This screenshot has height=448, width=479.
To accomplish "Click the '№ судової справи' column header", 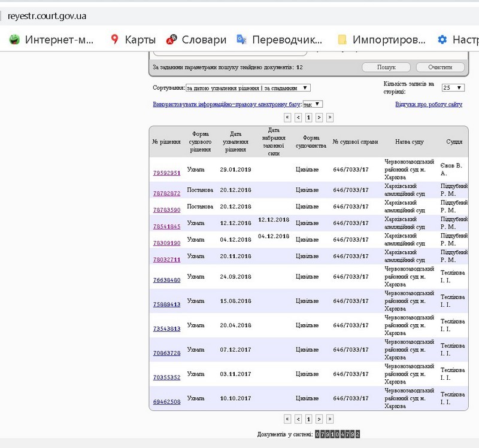I will click(x=355, y=142).
